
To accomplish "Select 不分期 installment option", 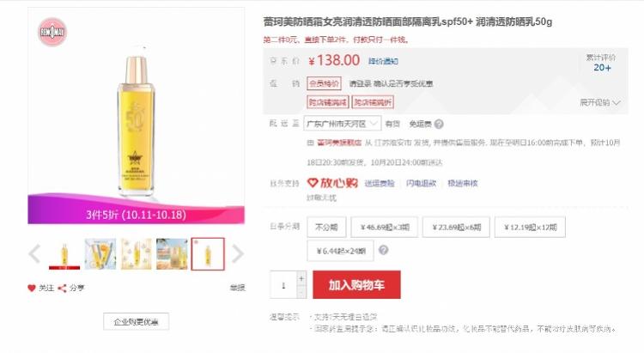I will coord(326,227).
